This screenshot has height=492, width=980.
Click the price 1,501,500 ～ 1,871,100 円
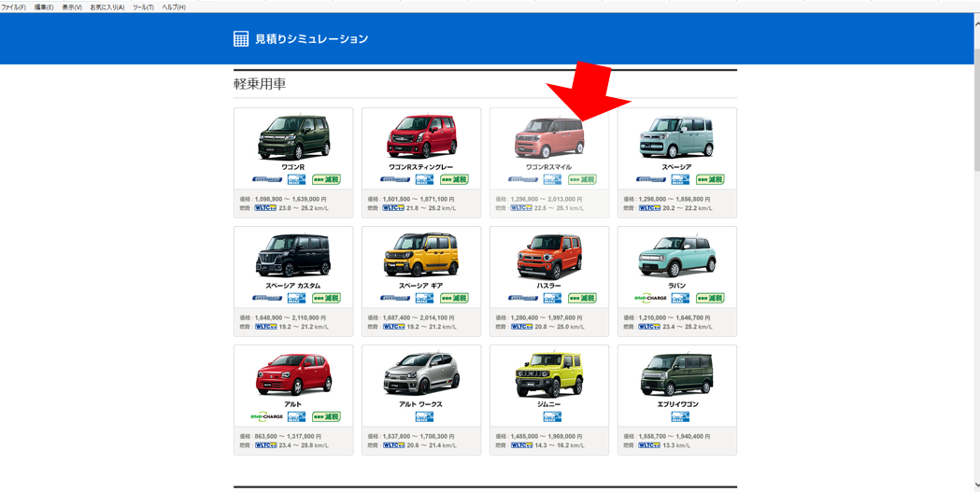click(x=419, y=199)
